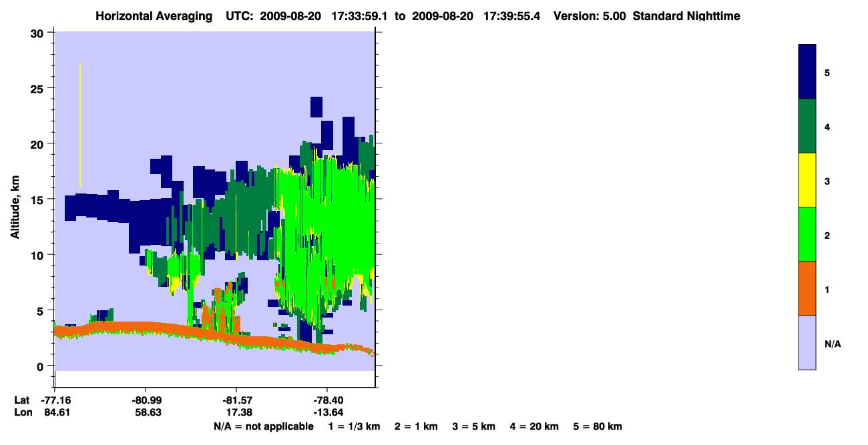The height and width of the screenshot is (445, 868).
Task: Click the bright green legend swatch for 2
Action: tap(807, 234)
